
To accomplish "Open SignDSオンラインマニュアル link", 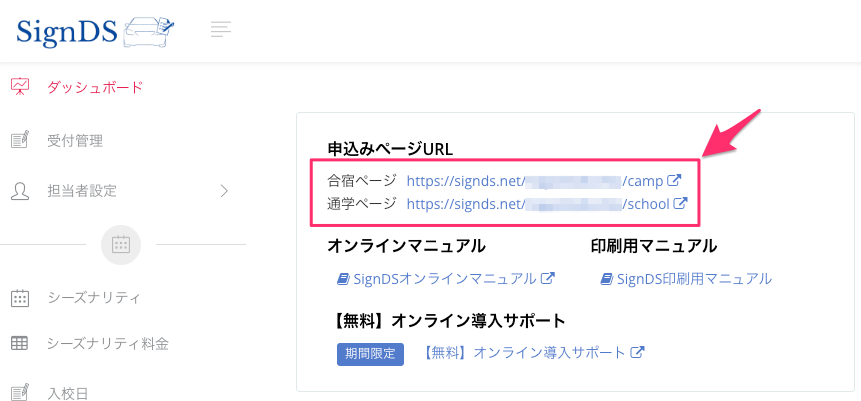I will tap(445, 279).
